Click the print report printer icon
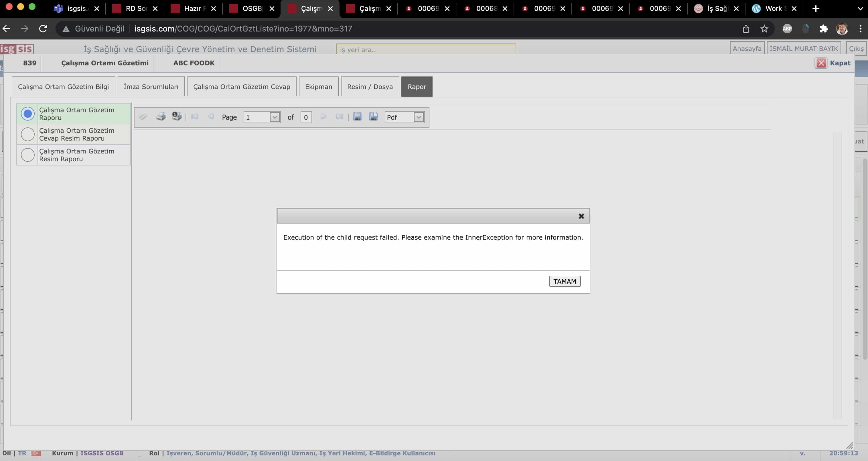This screenshot has width=868, height=461. [x=161, y=117]
